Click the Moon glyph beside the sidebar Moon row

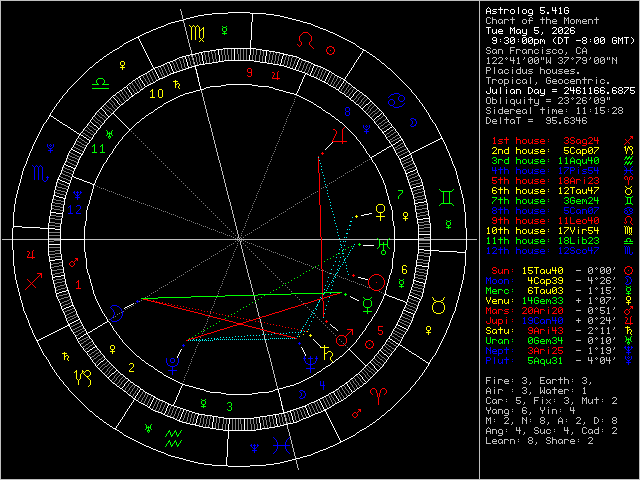629,281
